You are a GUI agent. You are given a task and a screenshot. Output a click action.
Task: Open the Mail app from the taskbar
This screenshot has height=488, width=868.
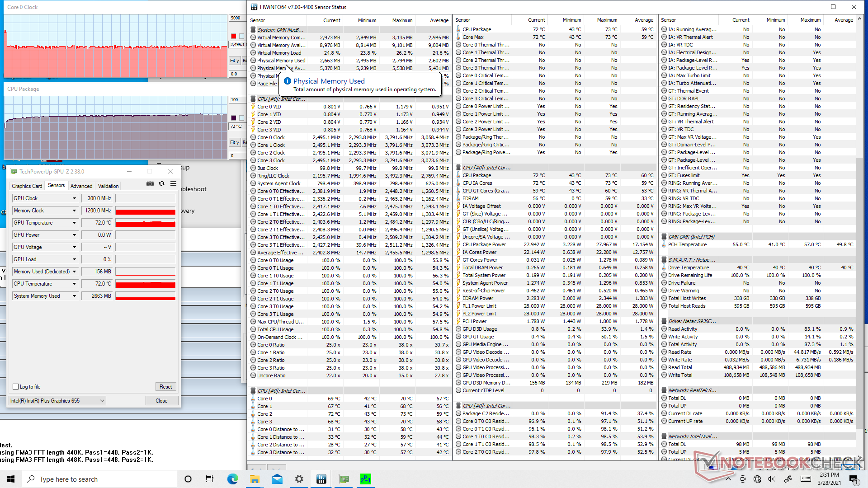pos(277,479)
